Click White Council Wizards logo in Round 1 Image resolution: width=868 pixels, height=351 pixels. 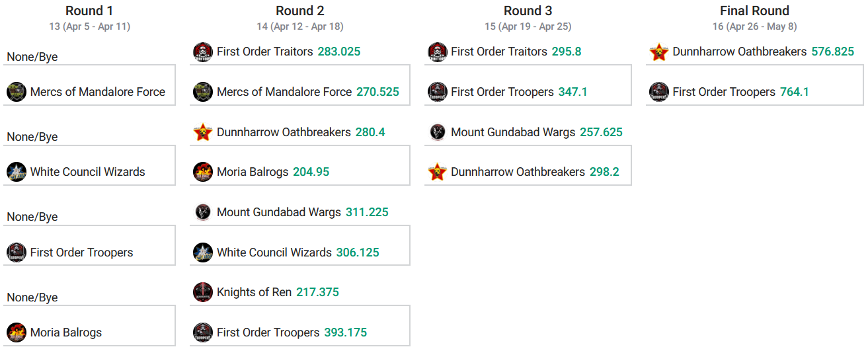tap(17, 172)
